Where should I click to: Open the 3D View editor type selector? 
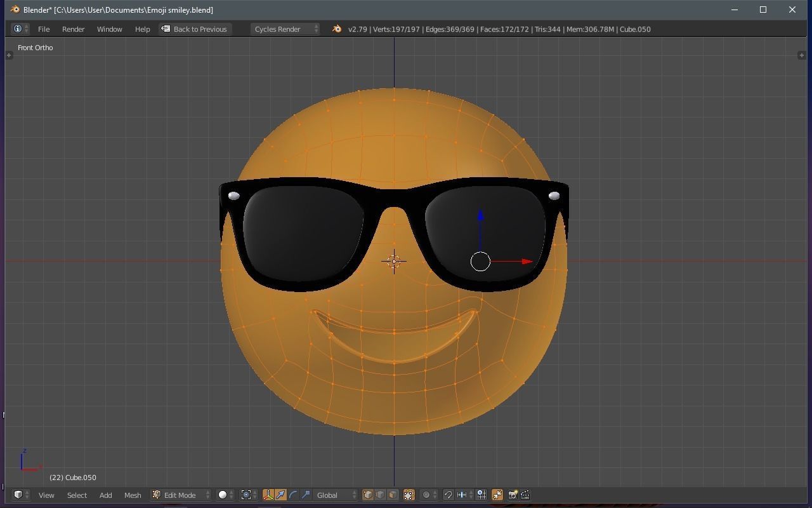[x=21, y=495]
